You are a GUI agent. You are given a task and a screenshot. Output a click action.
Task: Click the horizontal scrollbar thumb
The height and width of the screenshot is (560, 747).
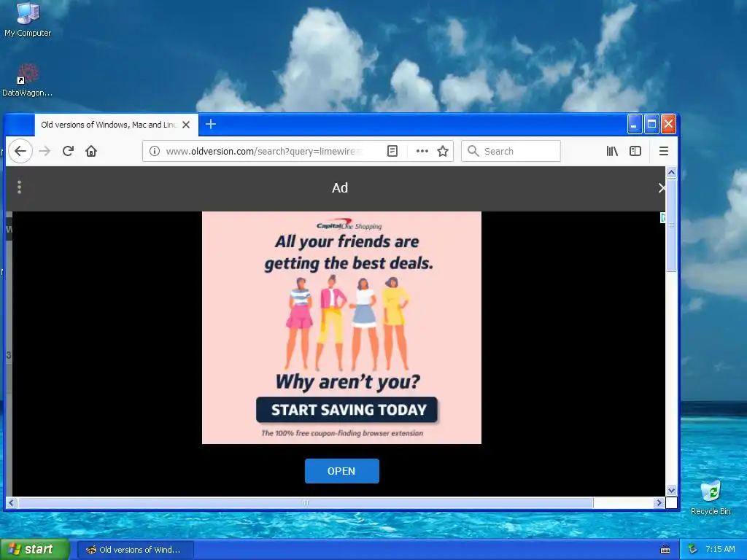click(306, 502)
